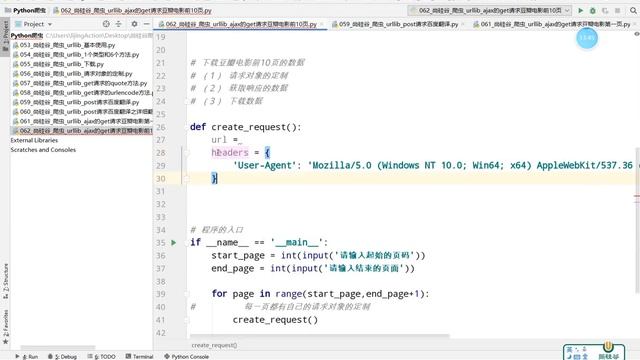Open the Python Console tool window
Image resolution: width=640 pixels, height=360 pixels.
click(187, 356)
